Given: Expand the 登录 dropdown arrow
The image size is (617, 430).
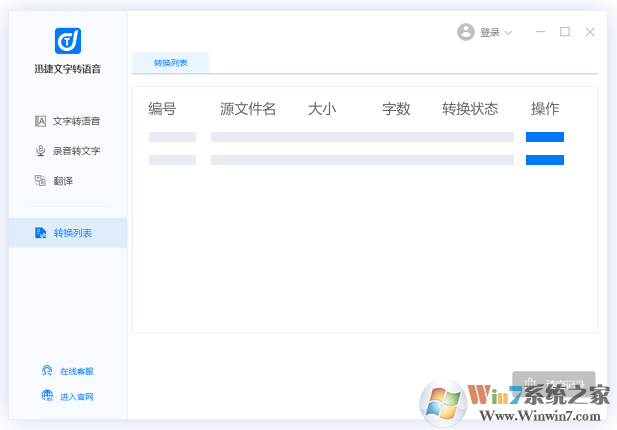Looking at the screenshot, I should [x=508, y=33].
